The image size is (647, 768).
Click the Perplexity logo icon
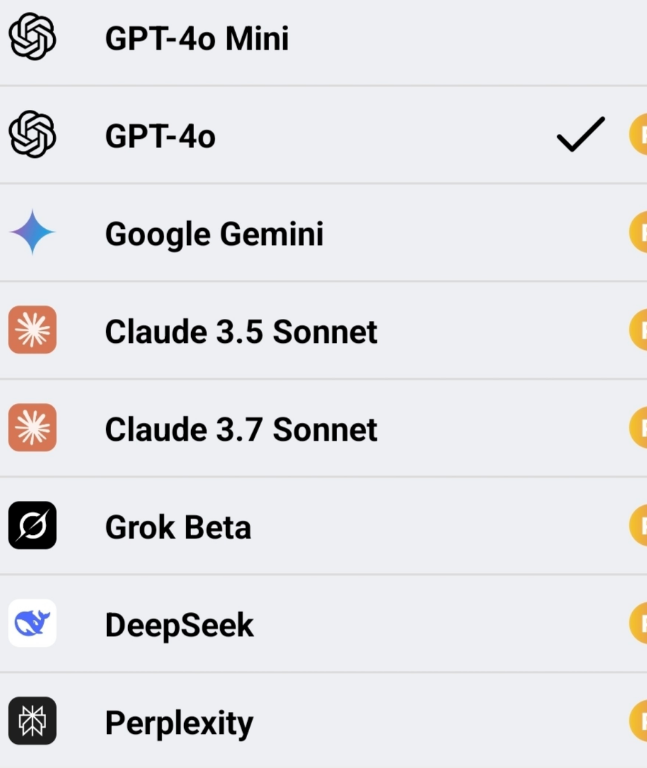tap(32, 722)
